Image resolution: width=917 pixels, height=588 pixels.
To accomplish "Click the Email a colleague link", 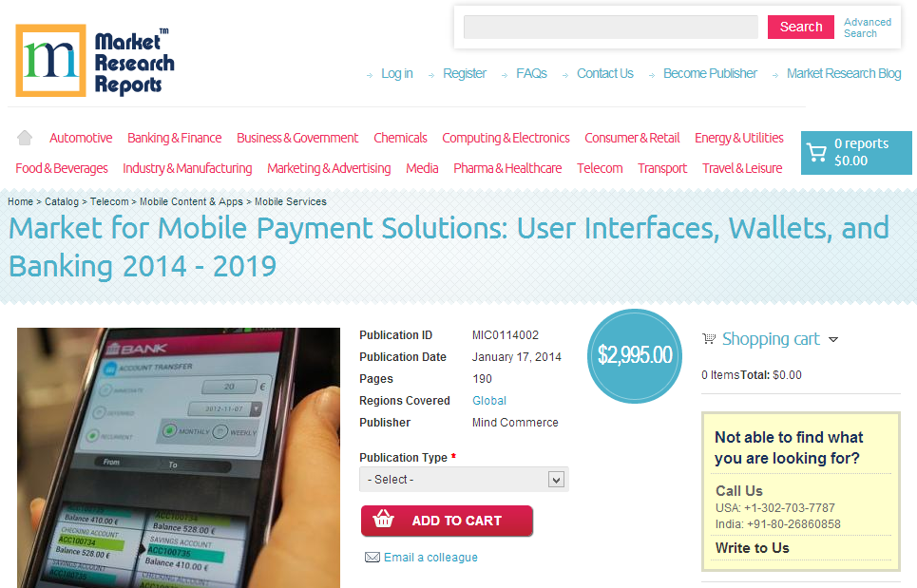I will [430, 558].
